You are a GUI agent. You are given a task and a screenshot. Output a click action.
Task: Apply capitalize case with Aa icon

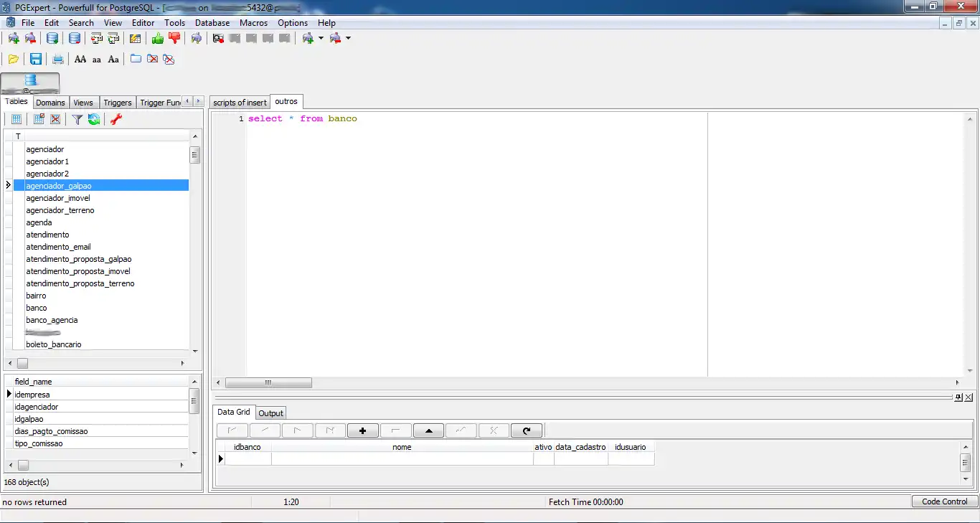coord(113,59)
